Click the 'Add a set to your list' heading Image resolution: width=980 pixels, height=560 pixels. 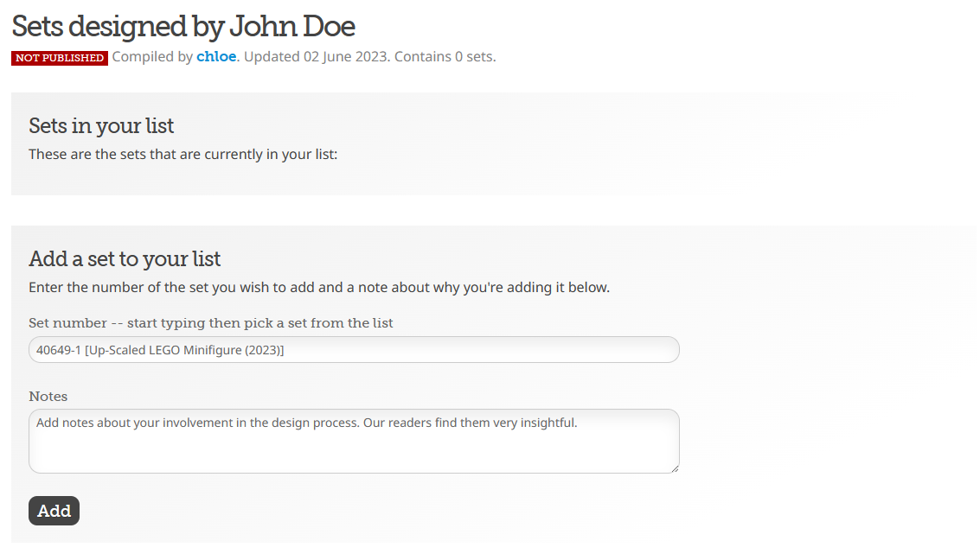pyautogui.click(x=125, y=258)
